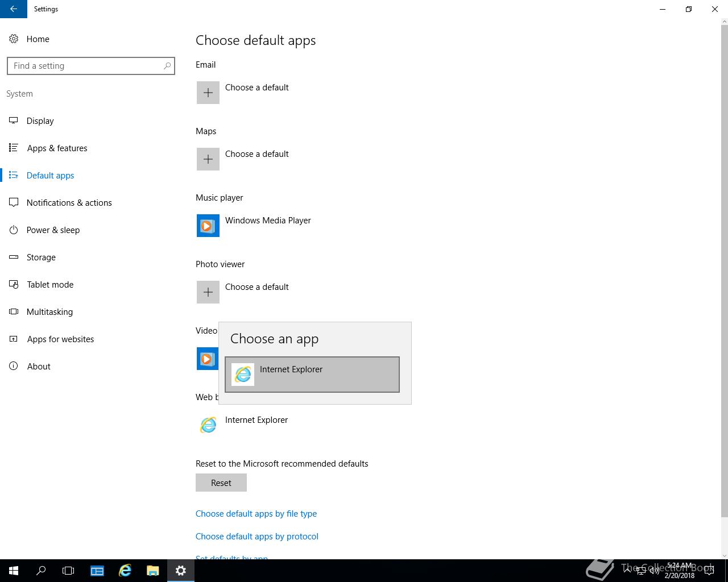728x582 pixels.
Task: Click the Apps for websites icon
Action: [14, 339]
